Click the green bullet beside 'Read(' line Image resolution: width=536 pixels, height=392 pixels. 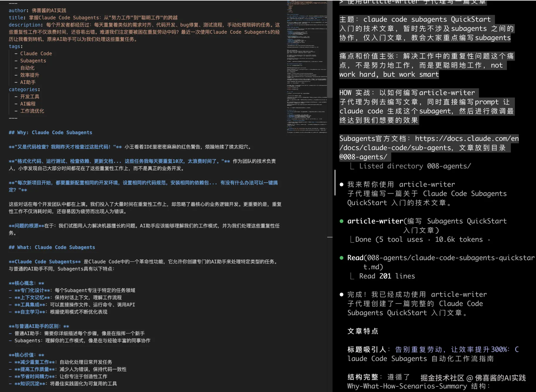[341, 258]
